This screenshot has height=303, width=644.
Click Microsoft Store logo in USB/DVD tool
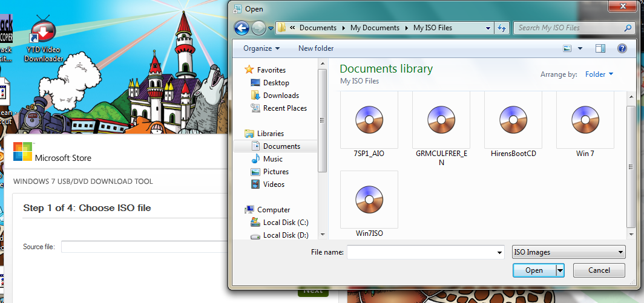click(52, 152)
